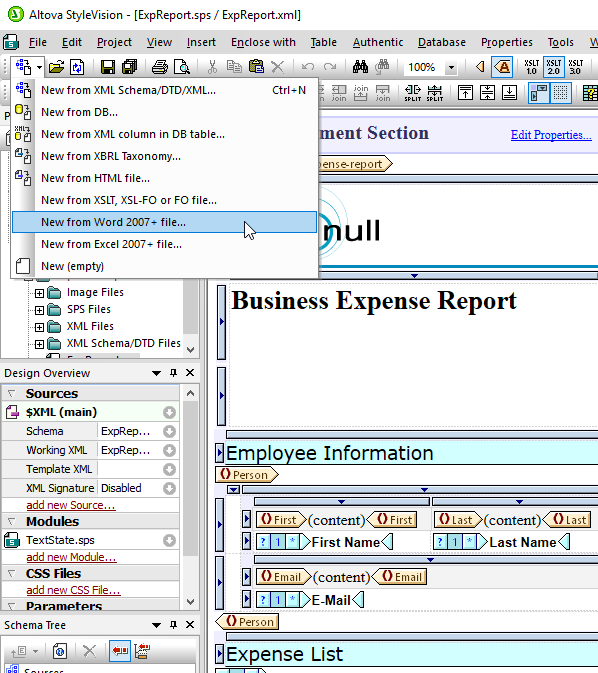Open the Enclose with menu
The width and height of the screenshot is (598, 673).
pos(263,42)
